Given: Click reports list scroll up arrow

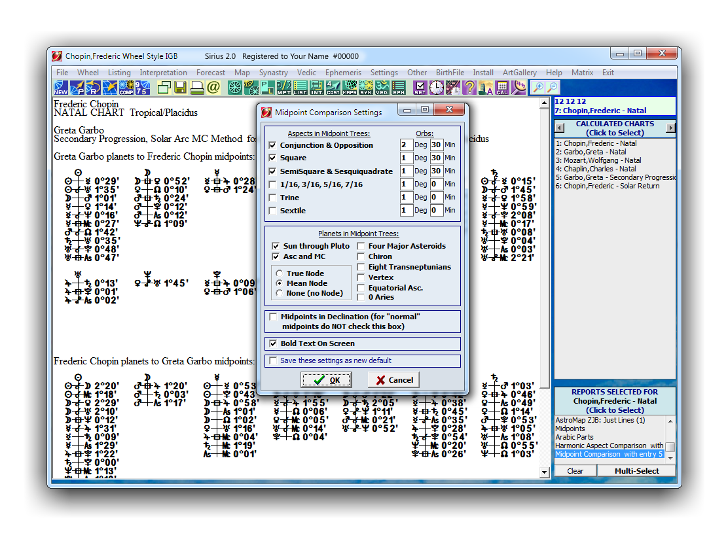Looking at the screenshot, I should click(670, 421).
